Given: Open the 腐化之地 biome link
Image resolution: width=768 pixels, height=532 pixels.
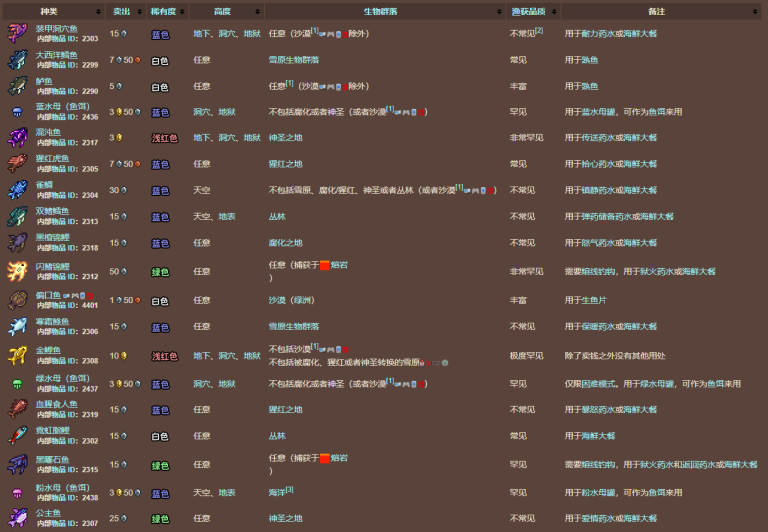Looking at the screenshot, I should pos(286,243).
